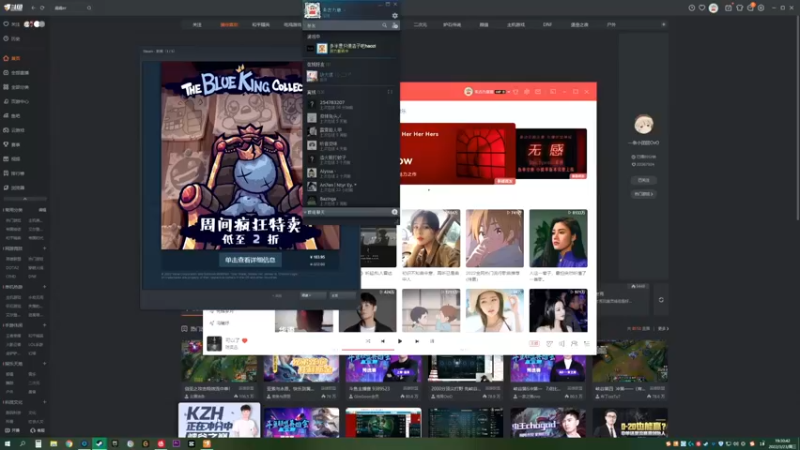Expand user account dropdown in music app
800x450 pixels.
click(x=509, y=92)
